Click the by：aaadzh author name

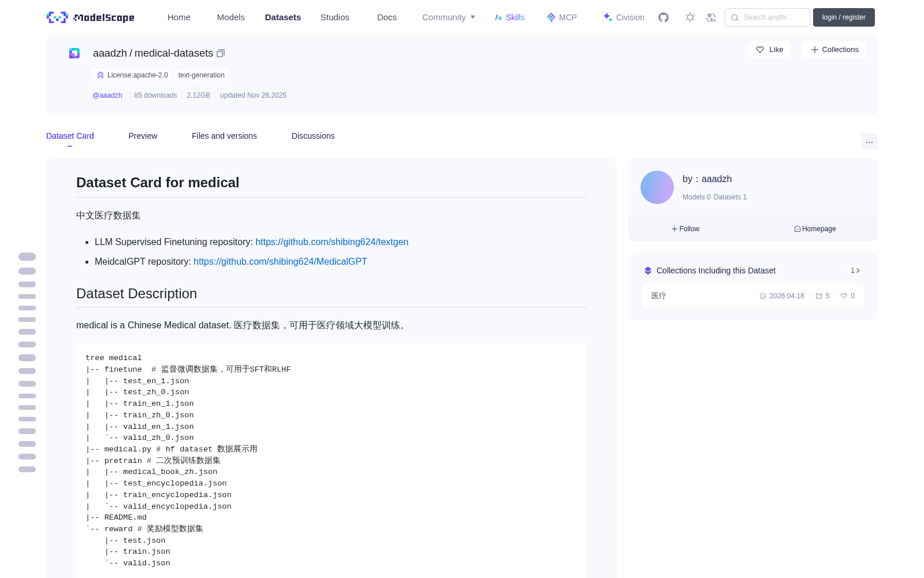point(707,179)
